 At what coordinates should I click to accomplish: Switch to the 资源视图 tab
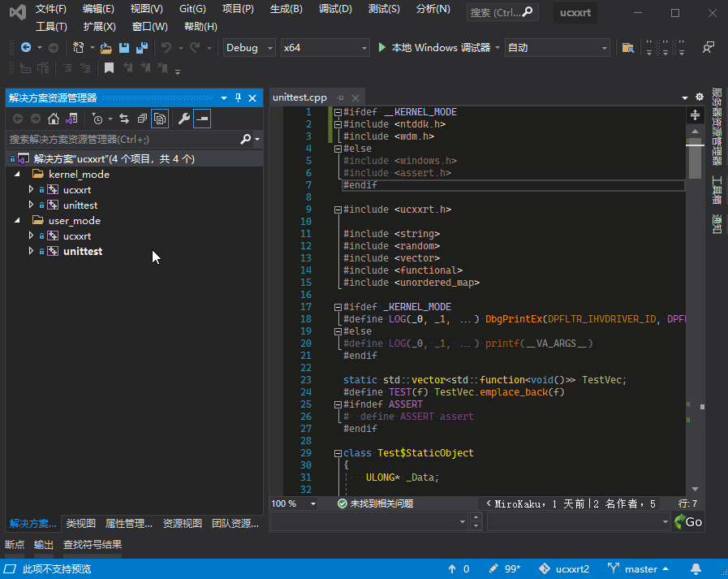(183, 523)
